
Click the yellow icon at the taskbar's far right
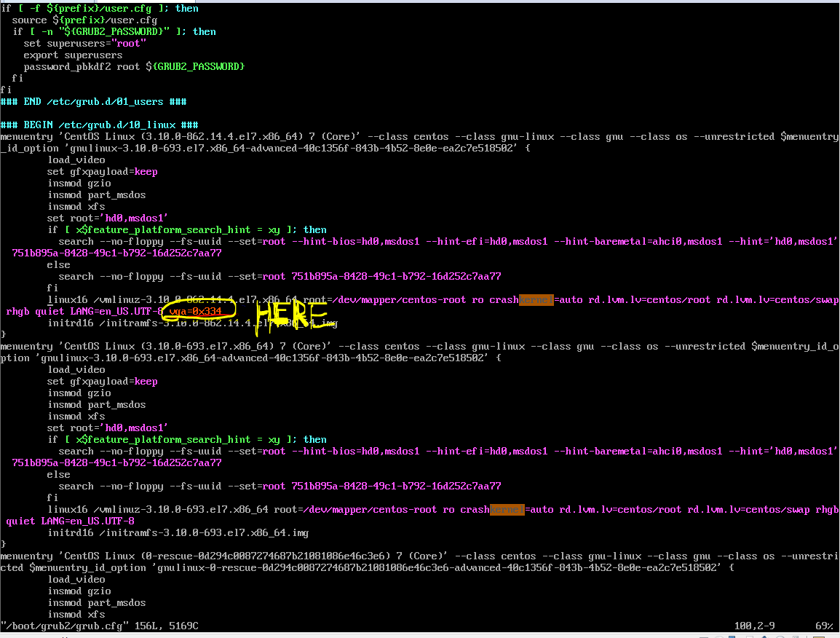point(821,637)
